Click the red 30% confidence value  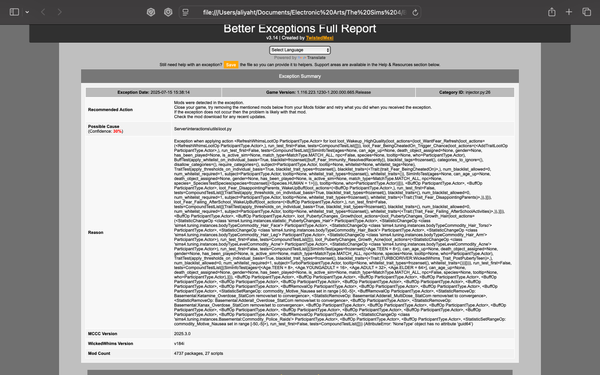point(117,131)
